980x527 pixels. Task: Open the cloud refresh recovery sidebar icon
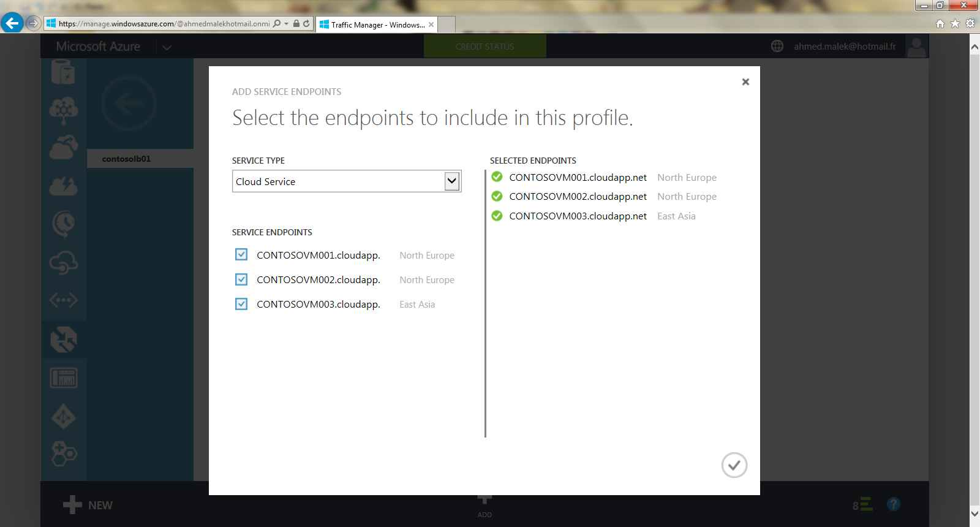click(x=64, y=263)
